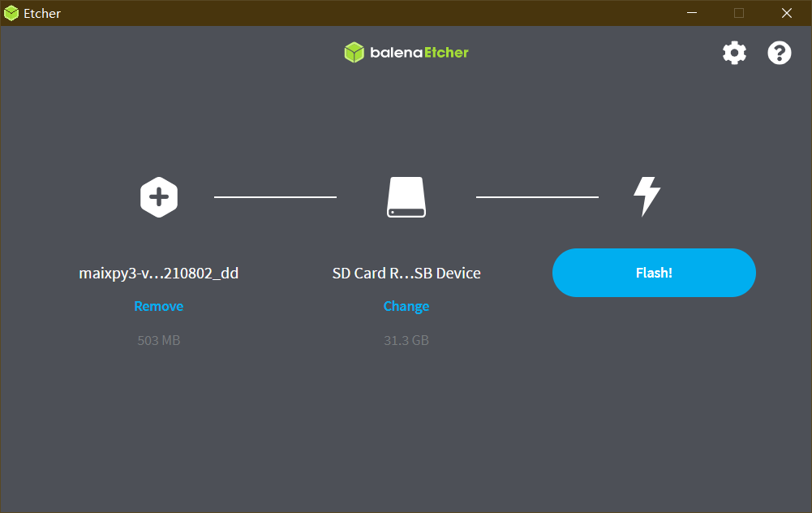The width and height of the screenshot is (812, 513).
Task: Click the target name SD Card R...SB Device
Action: (x=406, y=273)
